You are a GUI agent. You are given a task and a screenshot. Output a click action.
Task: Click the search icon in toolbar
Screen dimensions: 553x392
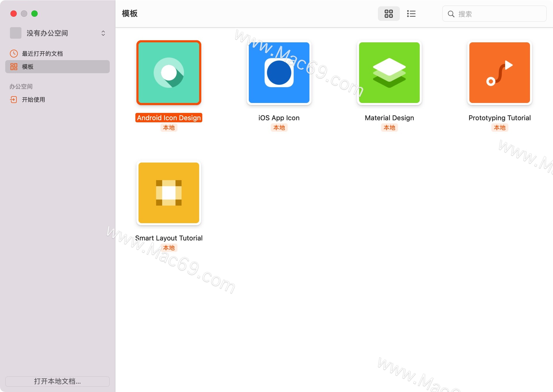click(451, 13)
